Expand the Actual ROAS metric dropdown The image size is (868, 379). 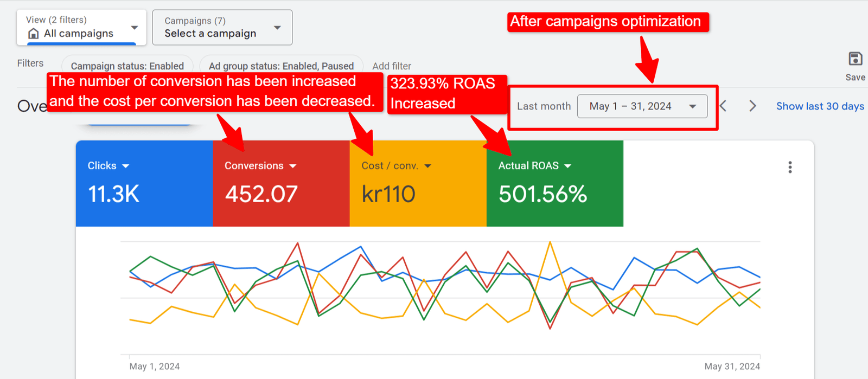click(568, 166)
